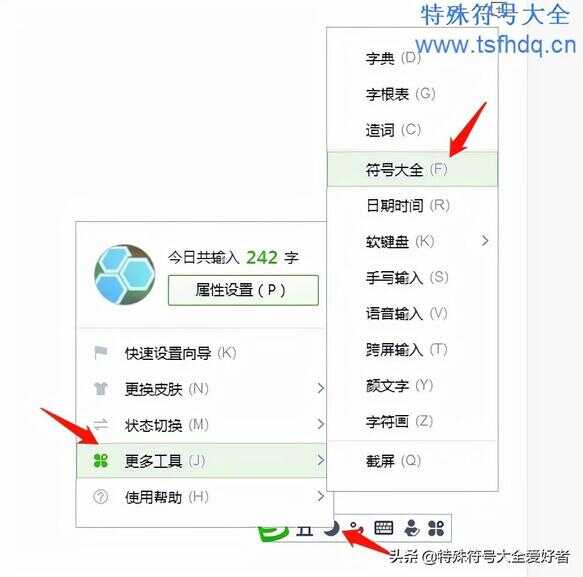Click the question mark icon beside 使用帮助
Image resolution: width=583 pixels, height=577 pixels.
coord(101,497)
